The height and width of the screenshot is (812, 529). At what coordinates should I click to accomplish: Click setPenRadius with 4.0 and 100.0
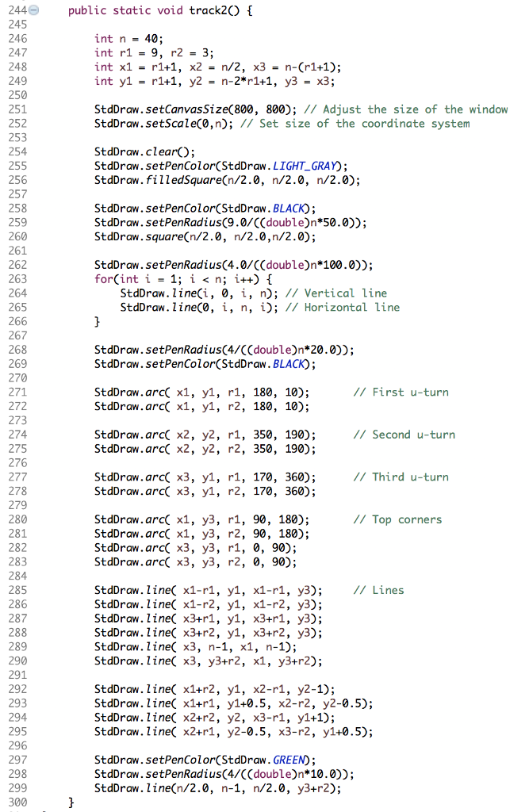[234, 265]
